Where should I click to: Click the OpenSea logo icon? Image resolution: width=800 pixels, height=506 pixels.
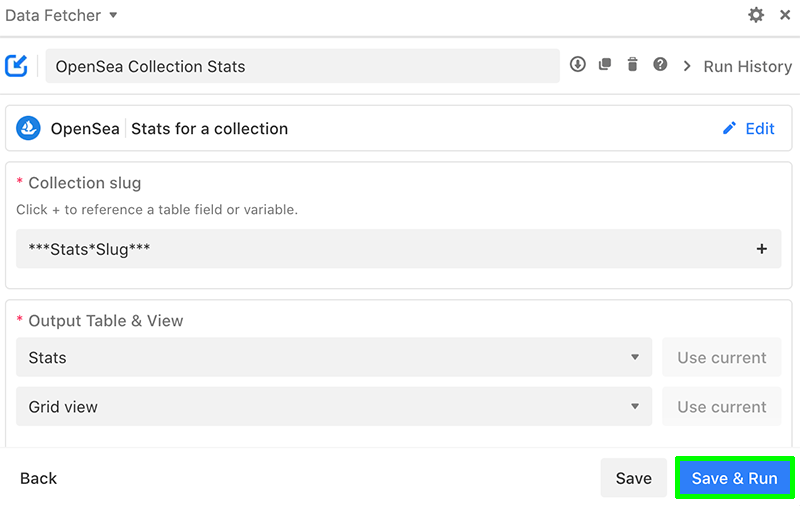tap(28, 128)
